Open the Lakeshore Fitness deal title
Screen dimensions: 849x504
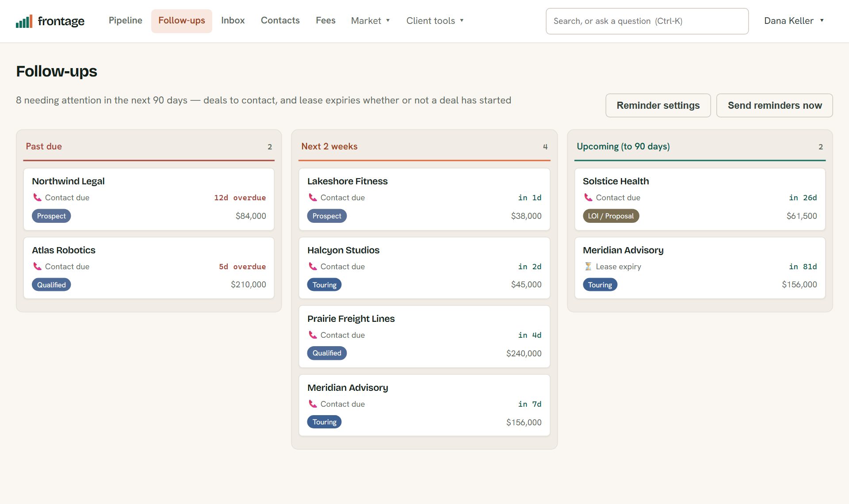pos(348,181)
